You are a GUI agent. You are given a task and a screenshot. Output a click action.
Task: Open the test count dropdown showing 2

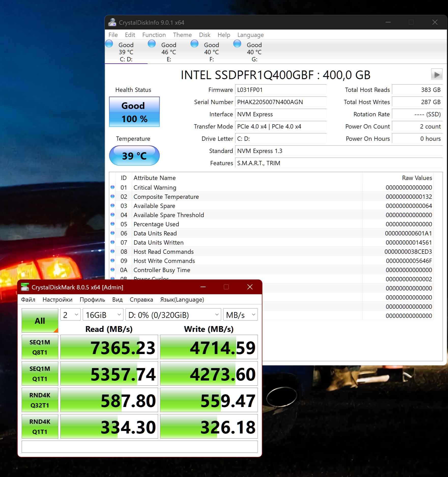tap(70, 315)
